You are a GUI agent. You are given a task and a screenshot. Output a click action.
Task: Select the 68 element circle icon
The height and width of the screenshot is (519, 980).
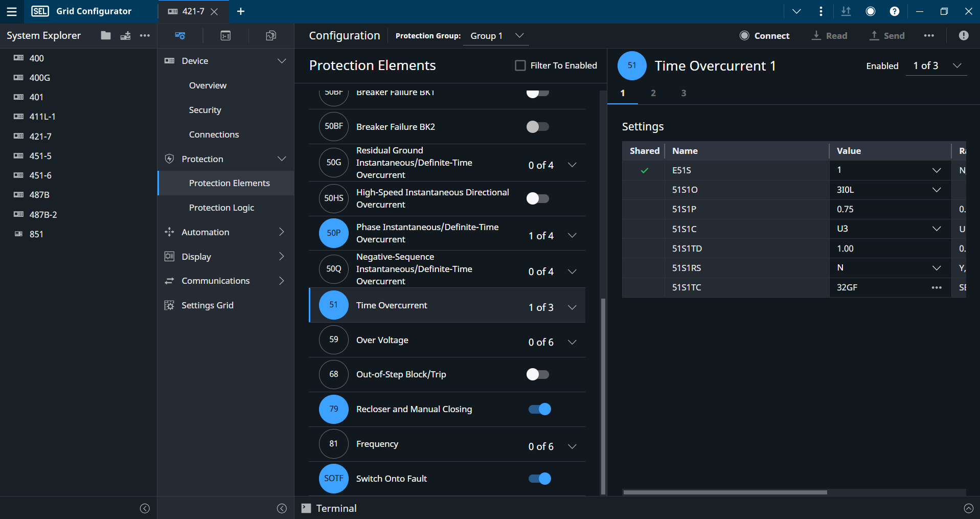pyautogui.click(x=334, y=374)
